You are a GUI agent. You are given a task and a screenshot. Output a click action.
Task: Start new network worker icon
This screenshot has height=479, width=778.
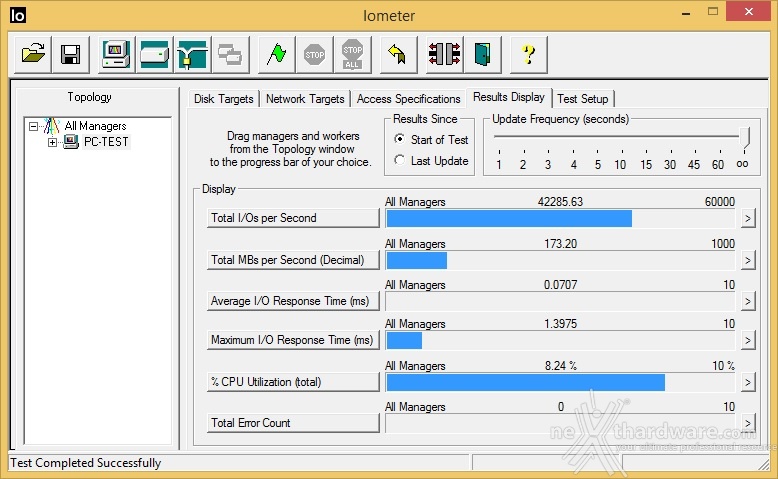[192, 55]
